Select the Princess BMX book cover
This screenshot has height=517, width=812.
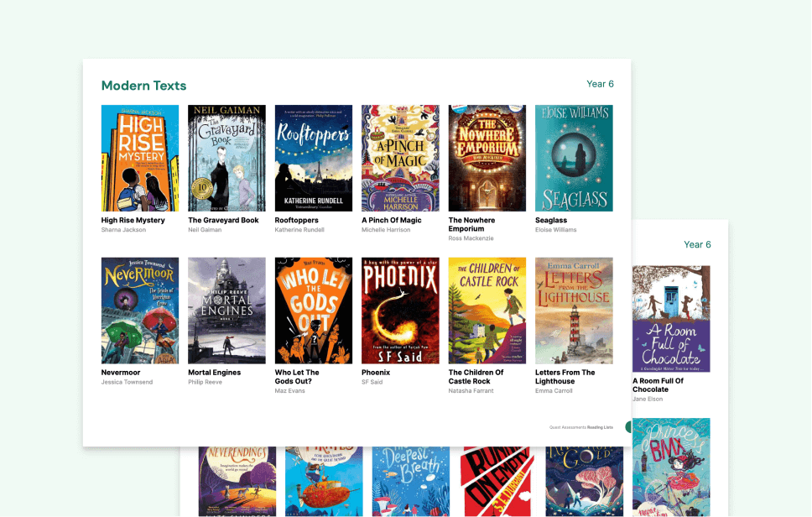[x=671, y=467]
